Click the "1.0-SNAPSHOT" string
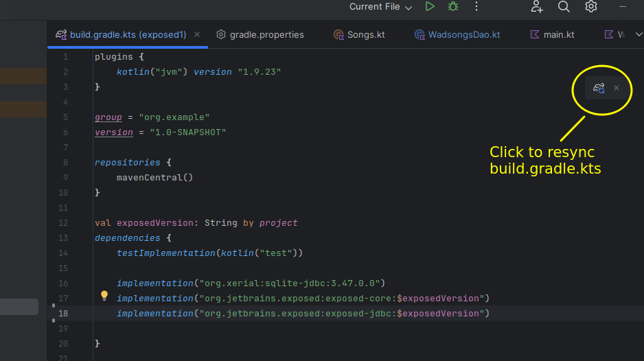 coord(187,132)
